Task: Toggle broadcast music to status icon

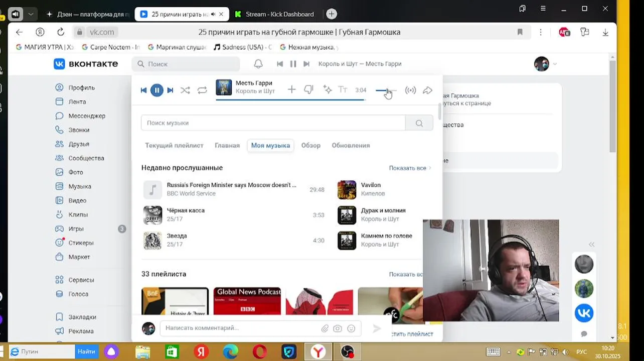Action: point(410,90)
